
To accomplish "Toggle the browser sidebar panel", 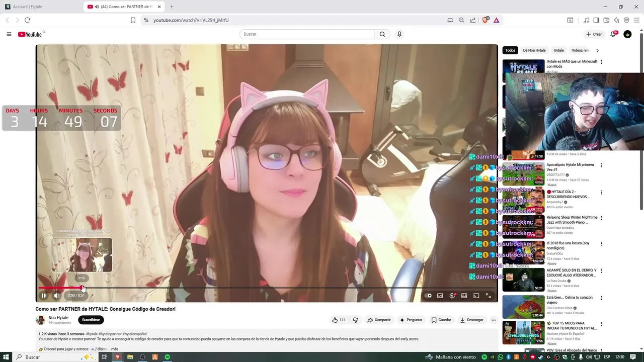I will coord(596,20).
